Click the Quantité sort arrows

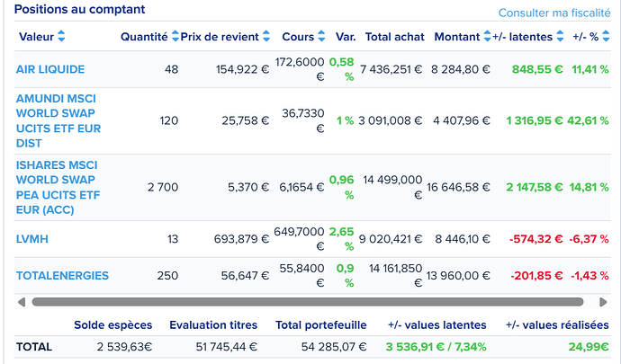[x=174, y=37]
